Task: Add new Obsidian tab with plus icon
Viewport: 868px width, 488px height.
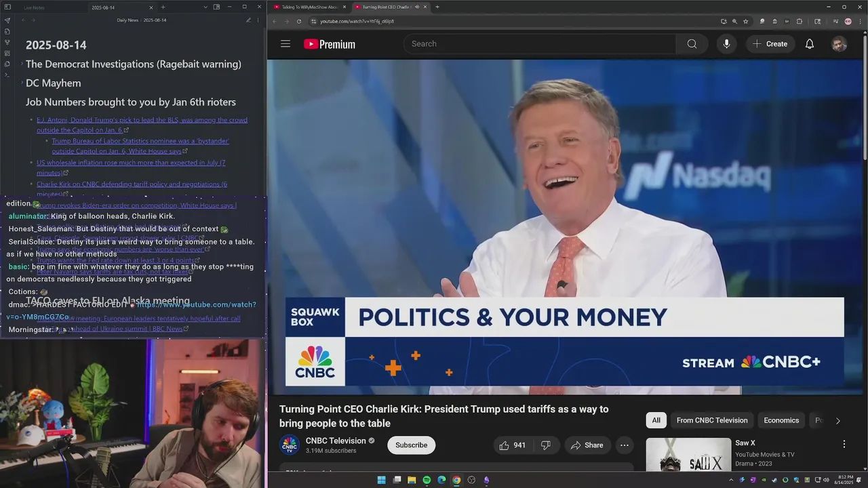Action: point(163,7)
